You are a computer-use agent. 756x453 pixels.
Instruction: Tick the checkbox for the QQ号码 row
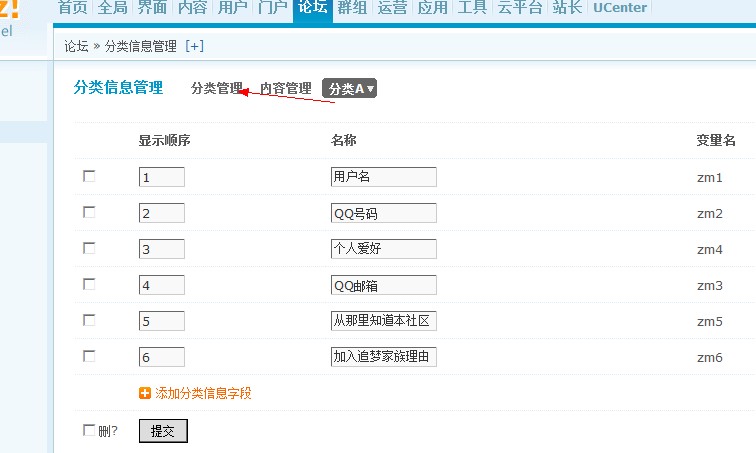tap(89, 212)
